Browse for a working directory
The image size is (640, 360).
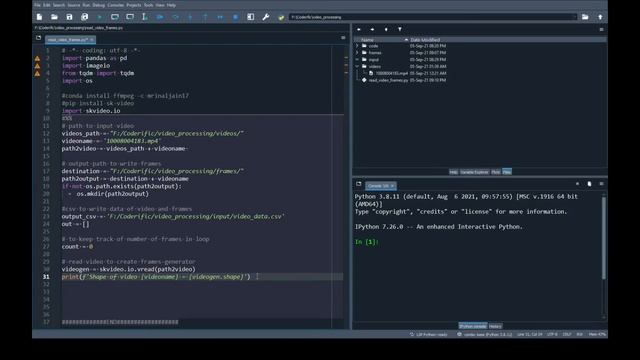pyautogui.click(x=585, y=17)
